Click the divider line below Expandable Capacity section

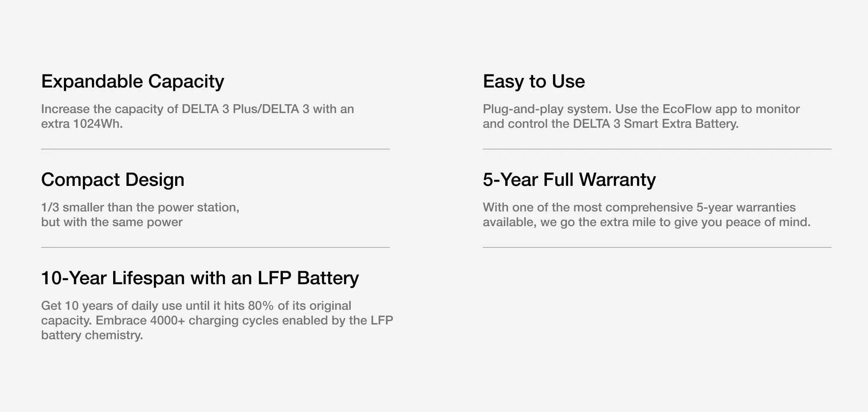[215, 149]
